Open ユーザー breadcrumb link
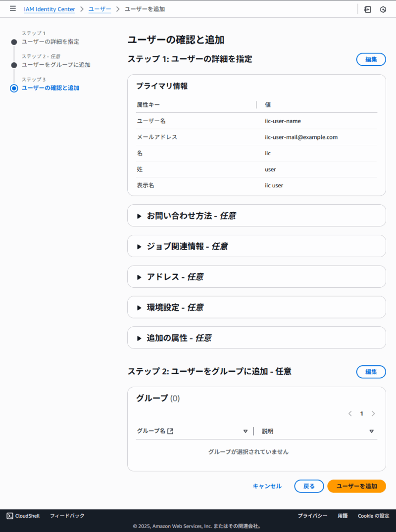Image resolution: width=396 pixels, height=532 pixels. pyautogui.click(x=100, y=9)
